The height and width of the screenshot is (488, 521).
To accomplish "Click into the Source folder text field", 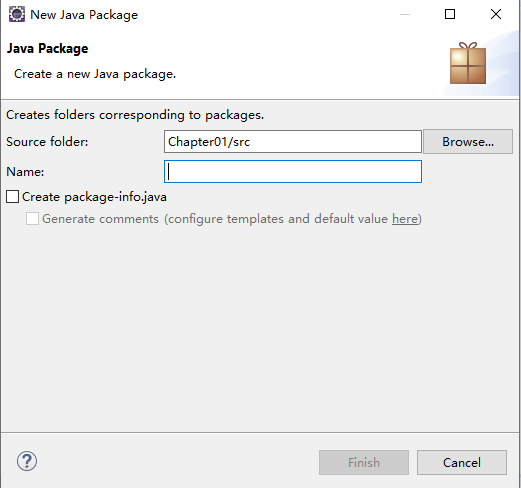I will 293,142.
